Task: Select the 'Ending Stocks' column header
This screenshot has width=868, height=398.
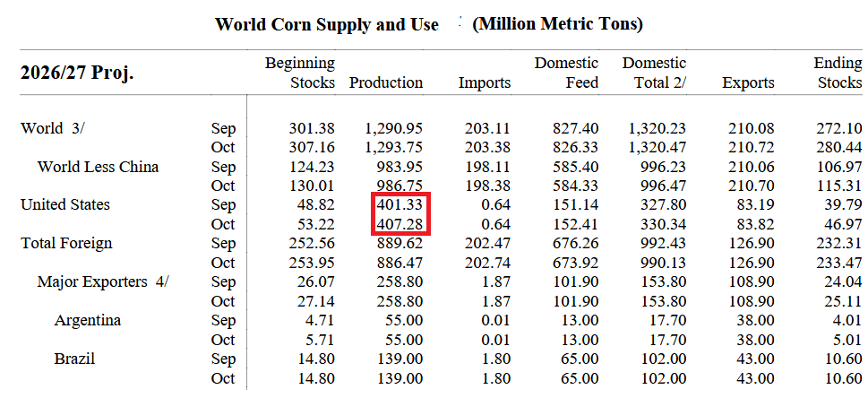Action: point(838,73)
